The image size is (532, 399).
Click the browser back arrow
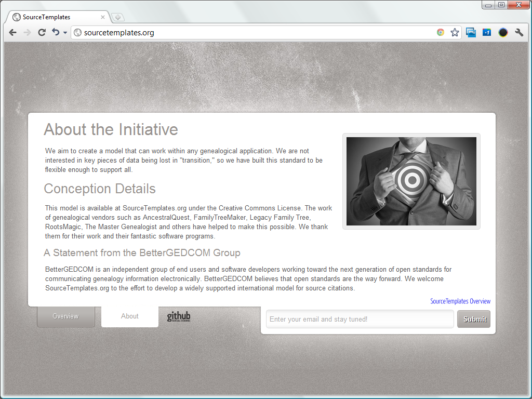click(13, 33)
